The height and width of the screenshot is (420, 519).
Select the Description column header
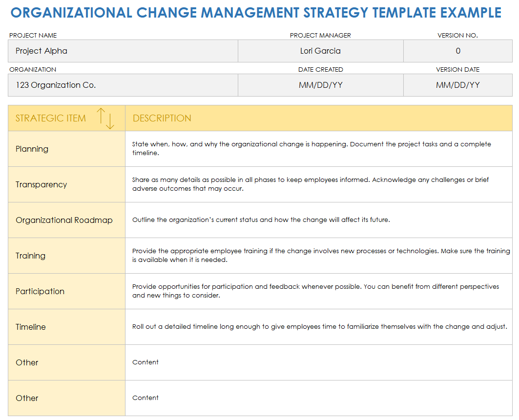click(x=162, y=119)
